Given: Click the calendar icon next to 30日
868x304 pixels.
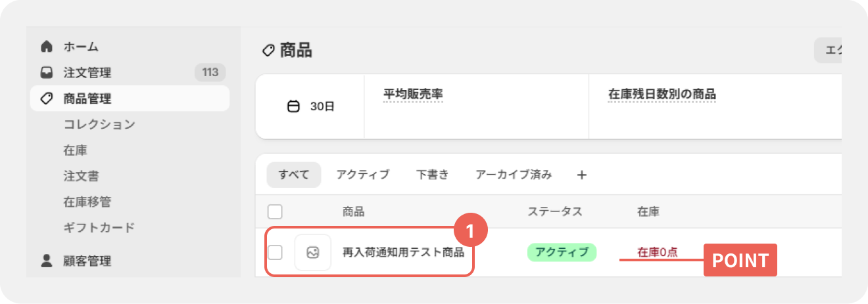Looking at the screenshot, I should (294, 106).
